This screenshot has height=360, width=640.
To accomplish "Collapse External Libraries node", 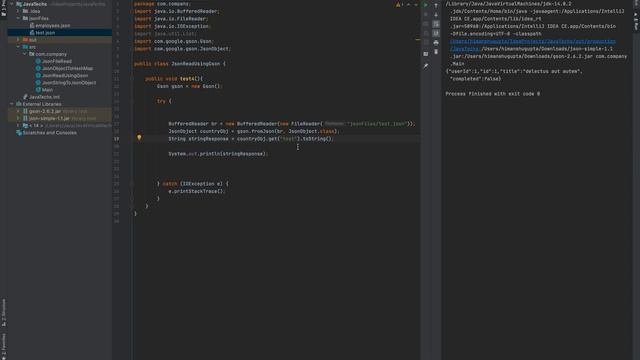I will (11, 104).
